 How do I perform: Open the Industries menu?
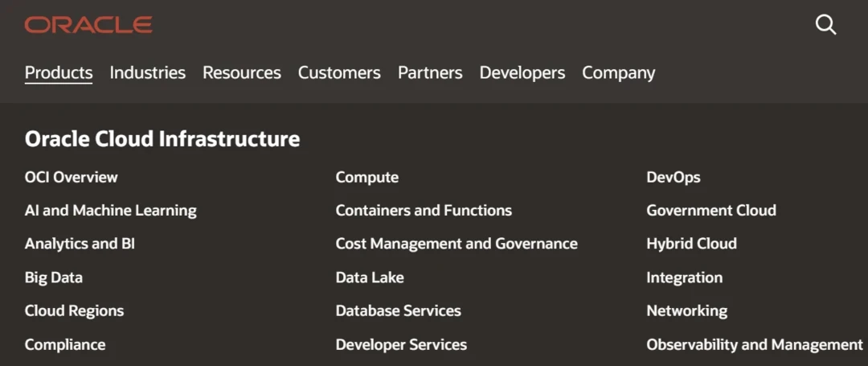pyautogui.click(x=147, y=72)
